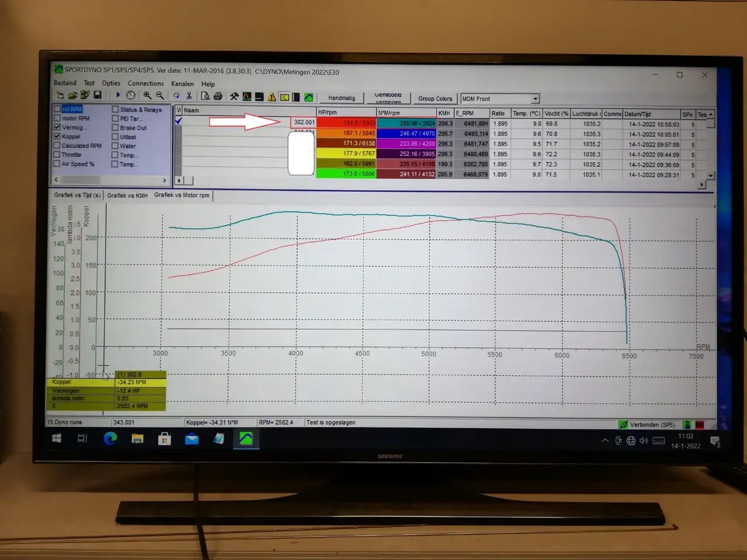747x560 pixels.
Task: Click the floppy disk save icon
Action: point(97,95)
